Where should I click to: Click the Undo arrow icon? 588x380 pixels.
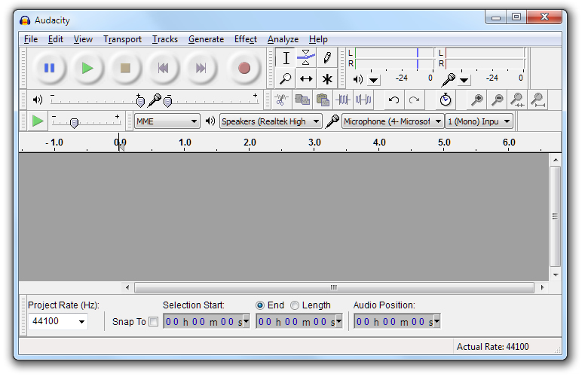coord(394,100)
